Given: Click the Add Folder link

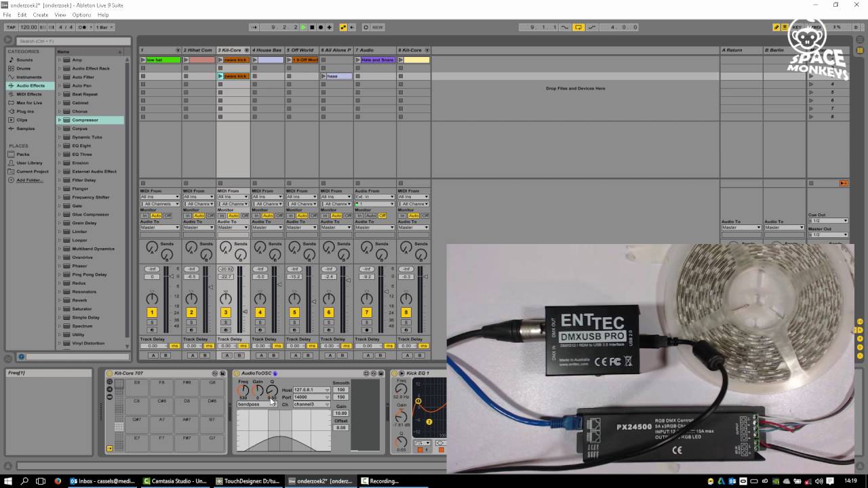Looking at the screenshot, I should (29, 180).
